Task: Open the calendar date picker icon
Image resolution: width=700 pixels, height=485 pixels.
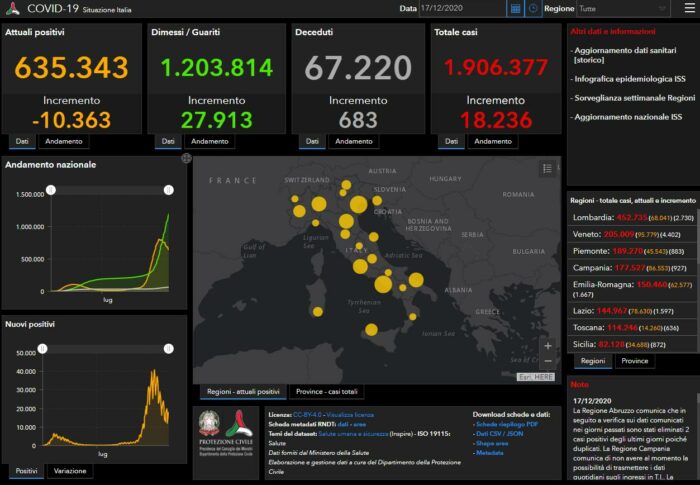Action: 515,8
